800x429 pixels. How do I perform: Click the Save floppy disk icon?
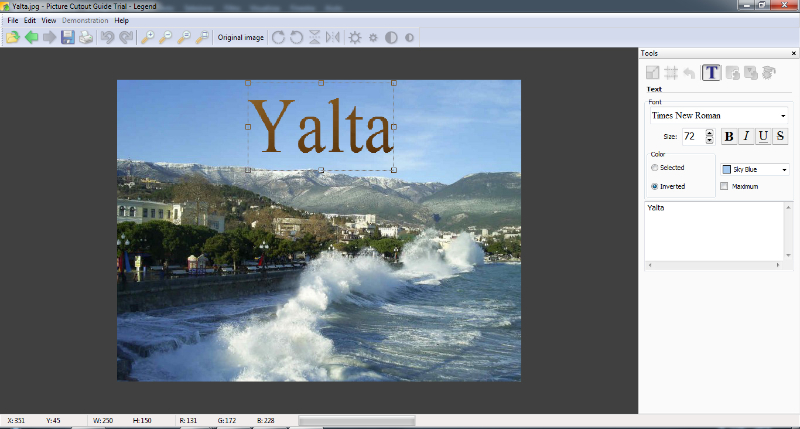68,37
